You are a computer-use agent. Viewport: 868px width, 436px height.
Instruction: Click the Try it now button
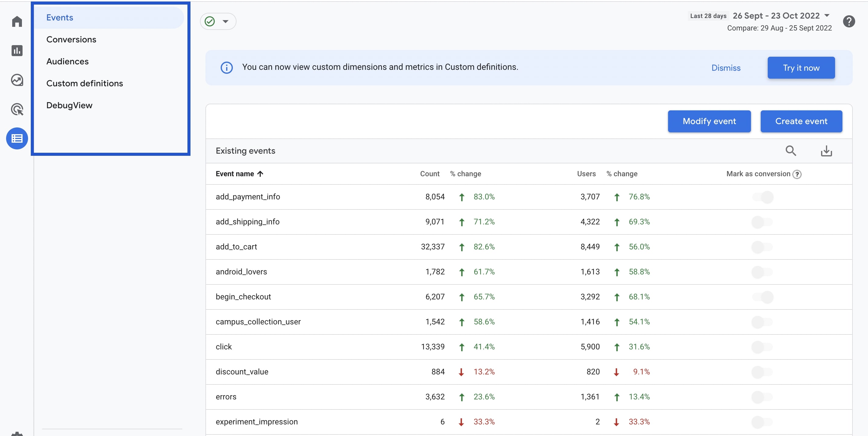801,68
